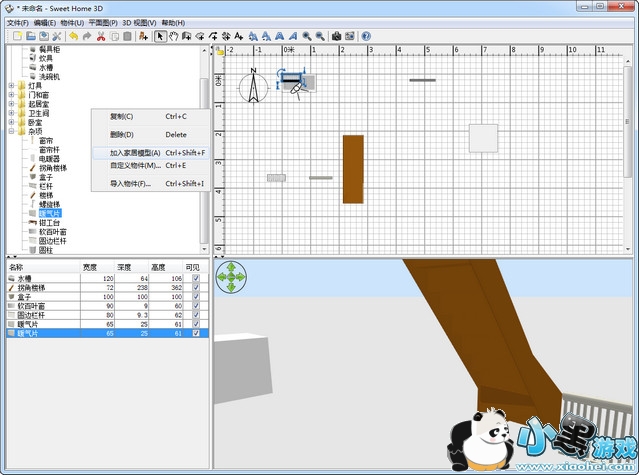Viewport: 639px width, 475px height.
Task: Click the 3D view navigation arrows control
Action: 231,277
